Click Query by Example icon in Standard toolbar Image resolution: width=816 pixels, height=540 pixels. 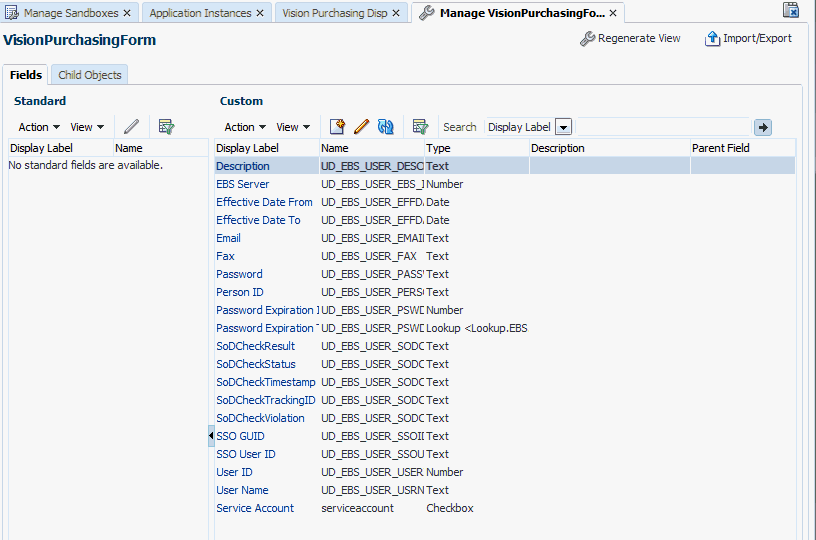(167, 127)
